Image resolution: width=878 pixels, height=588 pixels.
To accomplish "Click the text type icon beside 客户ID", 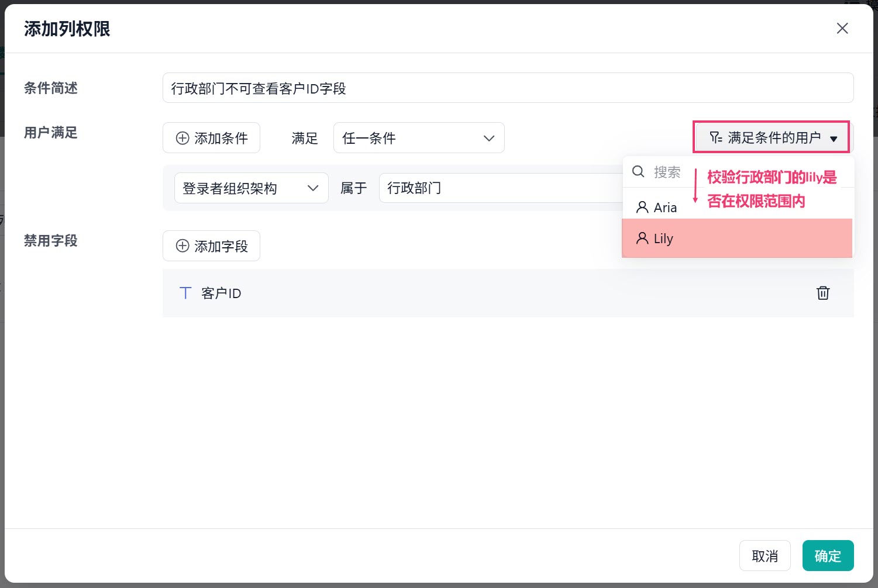I will click(185, 293).
